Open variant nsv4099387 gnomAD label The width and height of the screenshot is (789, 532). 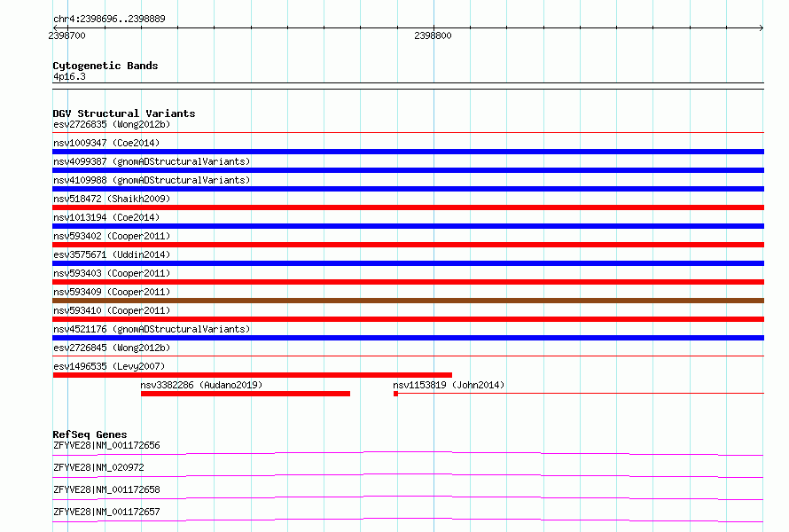click(152, 161)
